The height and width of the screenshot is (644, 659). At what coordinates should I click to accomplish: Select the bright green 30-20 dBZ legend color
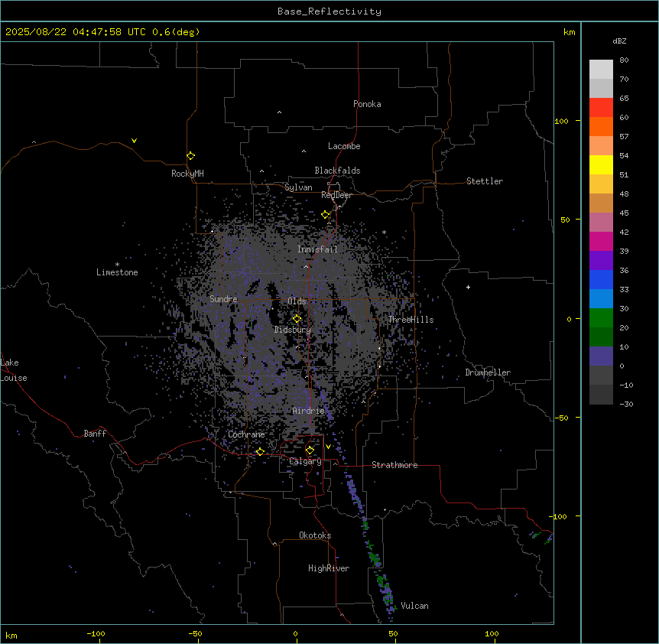point(601,318)
